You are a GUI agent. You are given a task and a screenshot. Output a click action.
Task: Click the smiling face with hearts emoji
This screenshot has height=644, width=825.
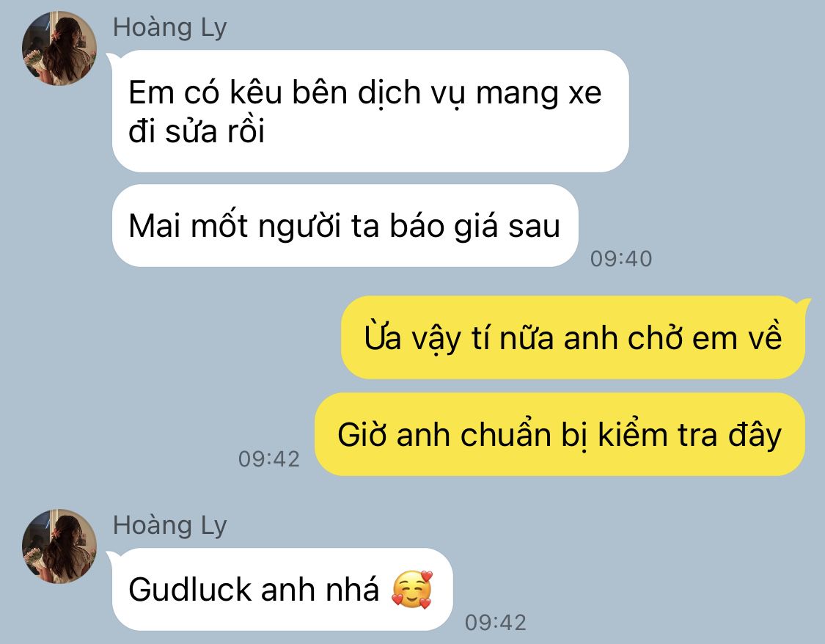pyautogui.click(x=412, y=589)
